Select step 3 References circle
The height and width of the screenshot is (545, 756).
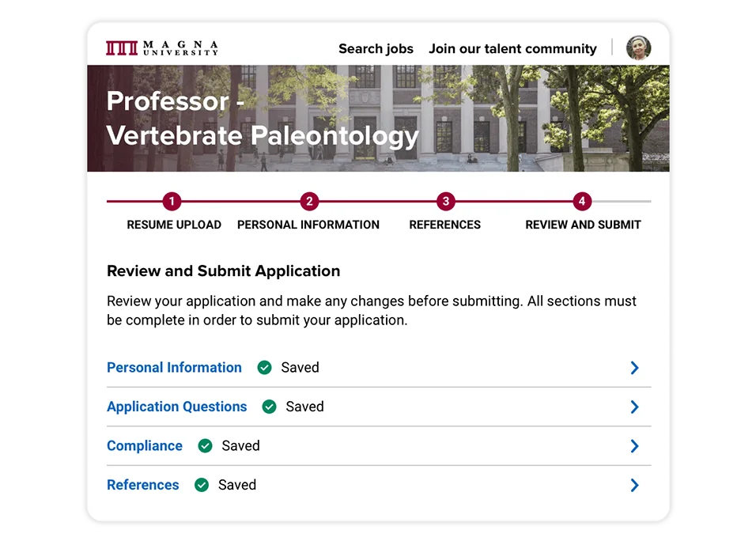[445, 202]
